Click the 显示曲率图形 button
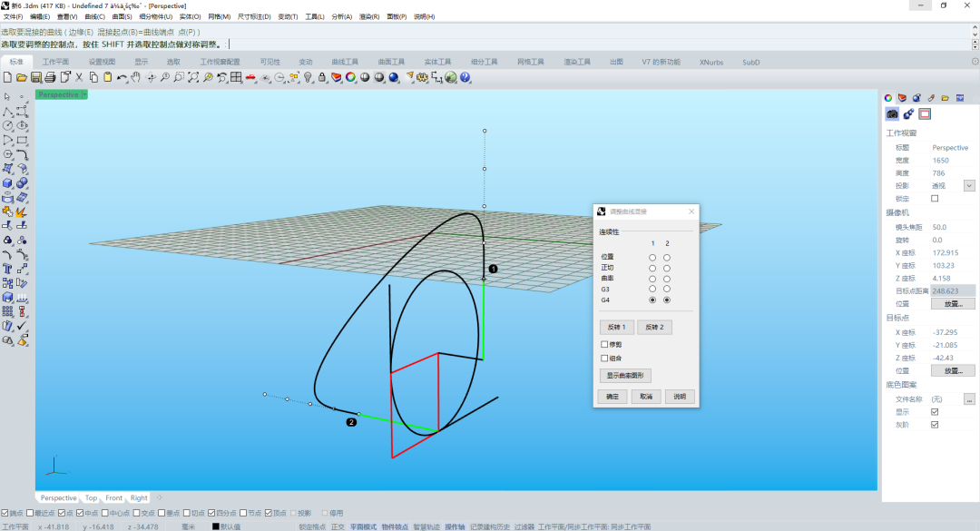The width and height of the screenshot is (980, 531). click(625, 376)
